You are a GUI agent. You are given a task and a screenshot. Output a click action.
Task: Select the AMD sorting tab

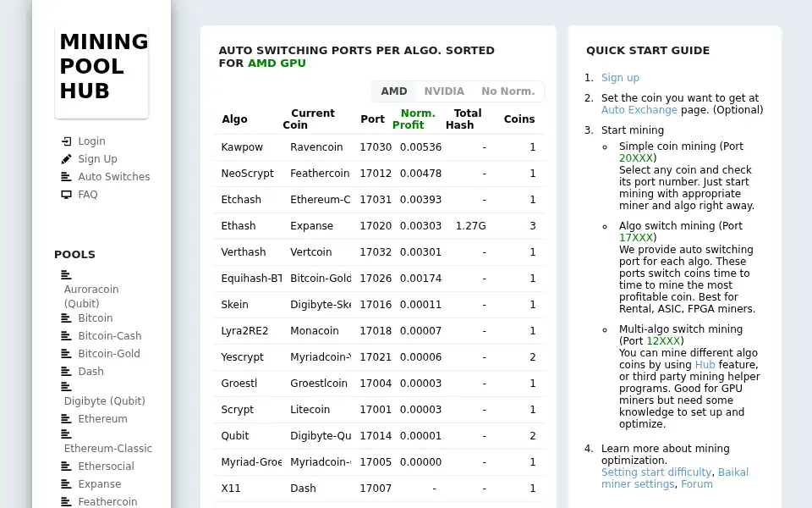pyautogui.click(x=394, y=91)
